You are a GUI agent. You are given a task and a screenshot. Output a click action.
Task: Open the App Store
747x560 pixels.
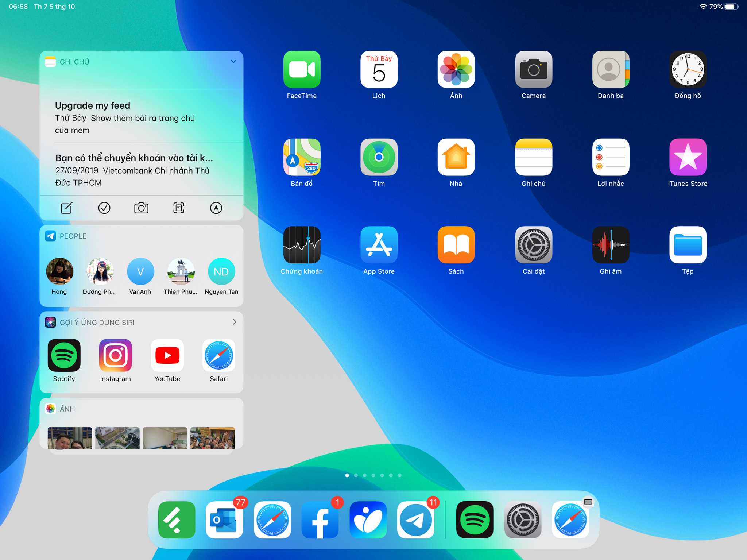(x=379, y=245)
